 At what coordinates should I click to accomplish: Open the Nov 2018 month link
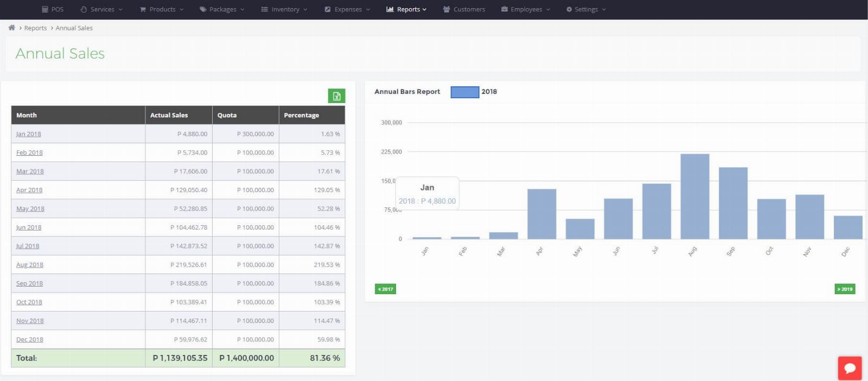click(30, 321)
